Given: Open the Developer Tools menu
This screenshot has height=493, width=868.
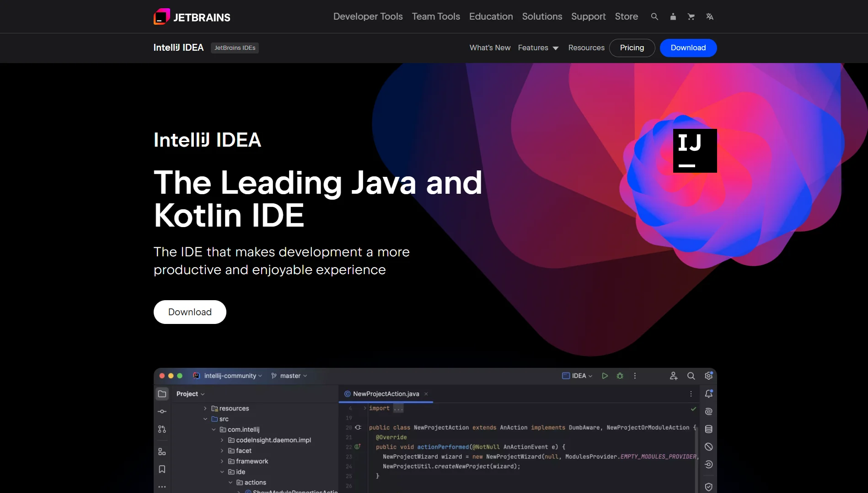Looking at the screenshot, I should tap(368, 16).
